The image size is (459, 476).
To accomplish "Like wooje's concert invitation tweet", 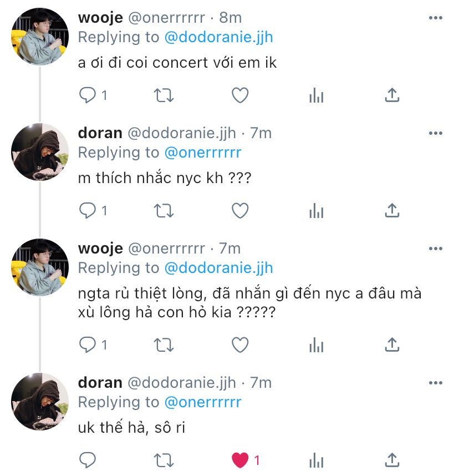I will point(240,95).
